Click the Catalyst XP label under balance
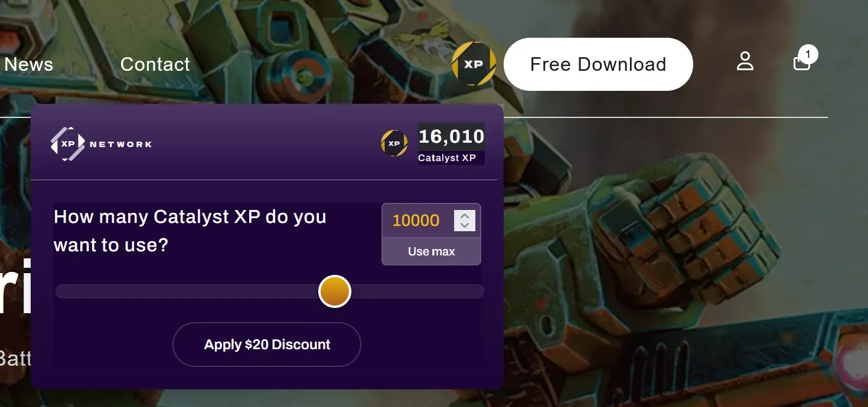 coord(447,158)
